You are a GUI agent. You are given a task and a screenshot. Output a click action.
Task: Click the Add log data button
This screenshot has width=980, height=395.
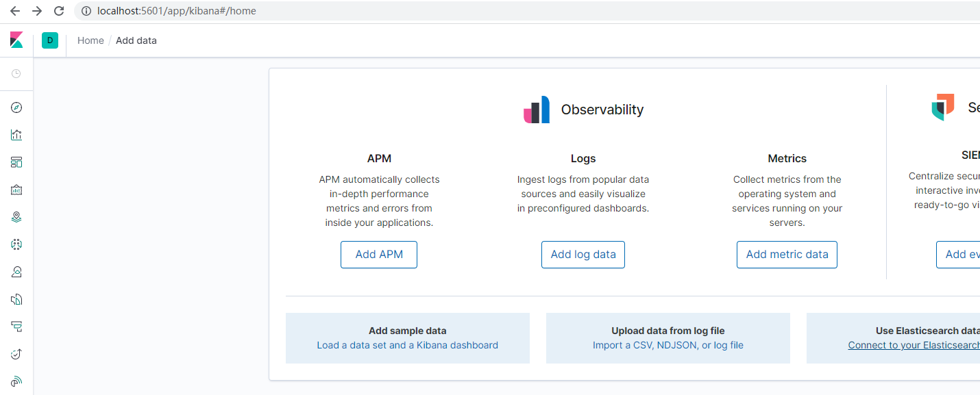(x=583, y=255)
